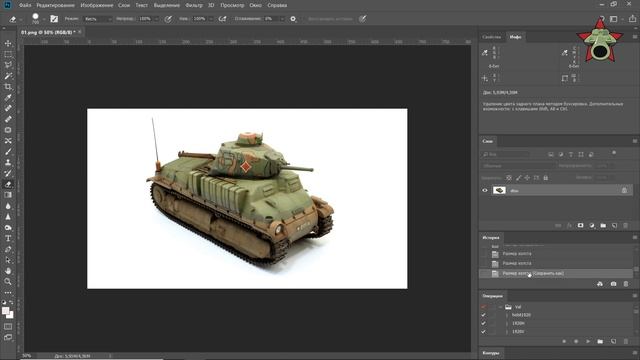Toggle checkmark for hold1920 action
640x360 pixels.
[484, 315]
